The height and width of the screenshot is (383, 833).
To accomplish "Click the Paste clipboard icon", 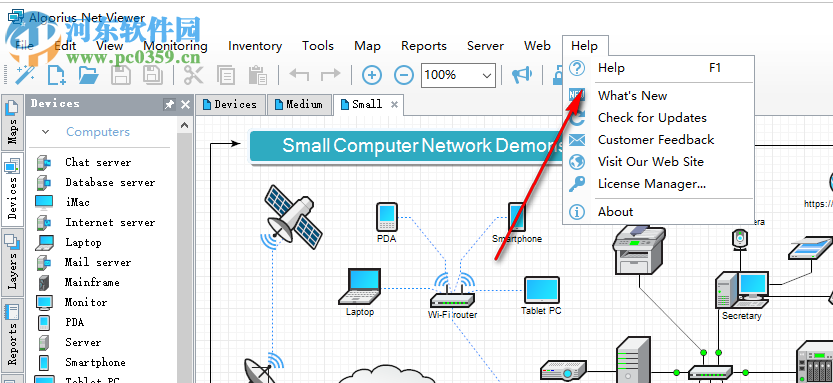I will tap(257, 75).
